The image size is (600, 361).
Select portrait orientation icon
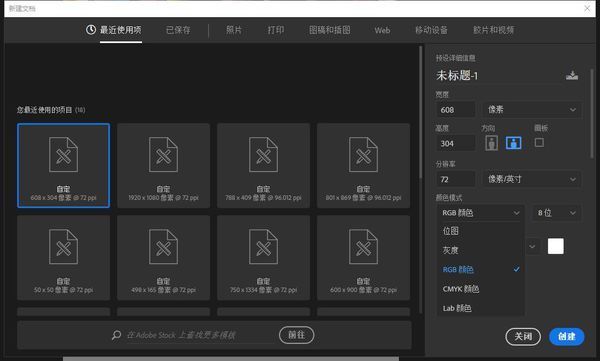pos(491,143)
